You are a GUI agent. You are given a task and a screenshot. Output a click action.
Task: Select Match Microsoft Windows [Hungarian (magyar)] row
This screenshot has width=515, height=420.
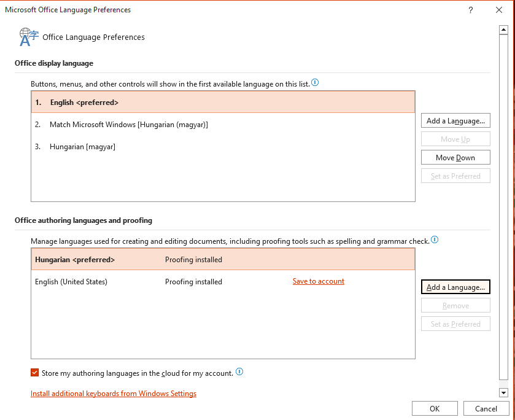tap(223, 125)
